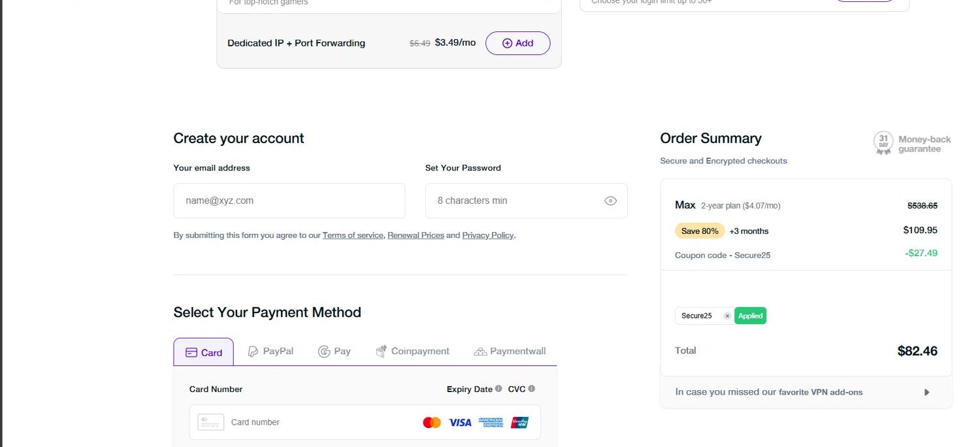Click the Order Summary heading
The height and width of the screenshot is (447, 980).
pos(711,139)
